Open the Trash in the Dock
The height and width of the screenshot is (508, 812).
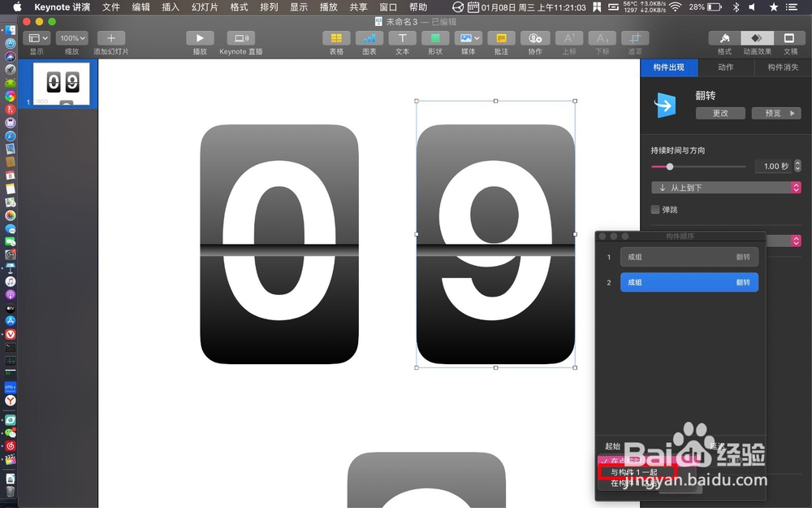(x=11, y=491)
